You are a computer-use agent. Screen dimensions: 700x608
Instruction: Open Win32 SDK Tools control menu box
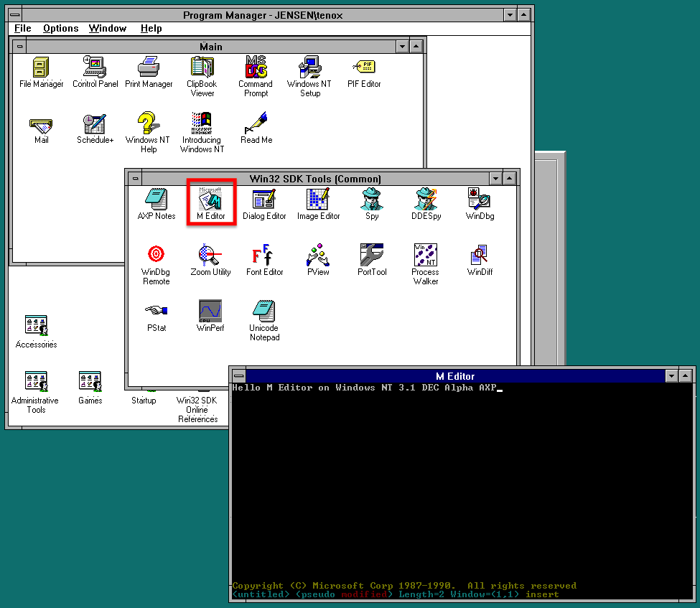pos(134,179)
